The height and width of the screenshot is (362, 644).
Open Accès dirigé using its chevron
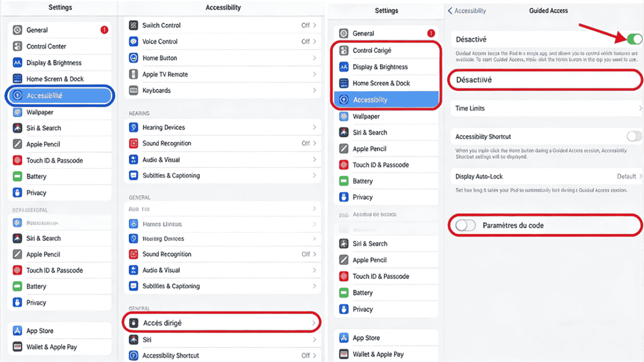point(314,323)
